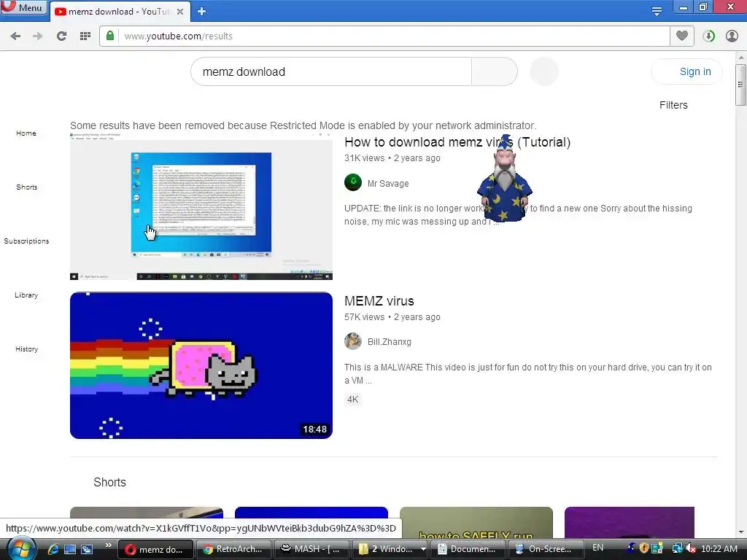This screenshot has height=560, width=747.
Task: Click the YouTube search submit button
Action: click(495, 72)
